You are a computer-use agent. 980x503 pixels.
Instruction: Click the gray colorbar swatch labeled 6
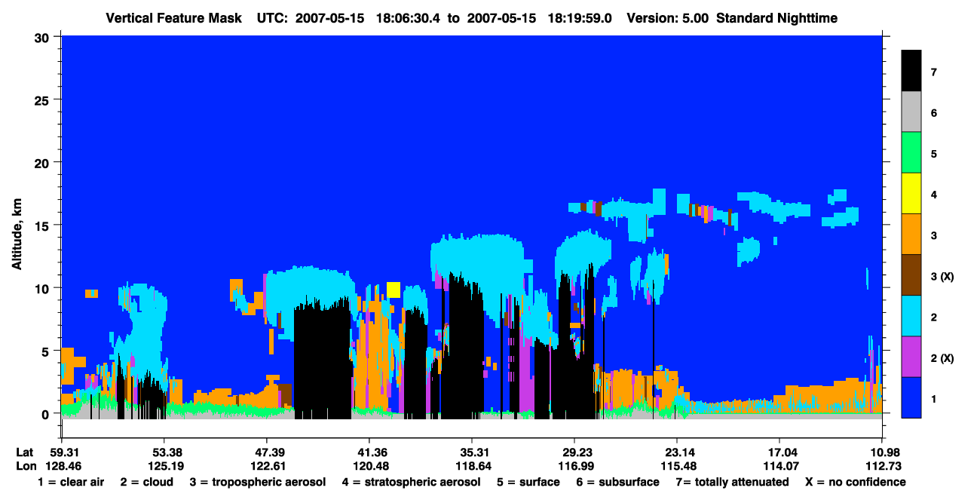point(911,112)
